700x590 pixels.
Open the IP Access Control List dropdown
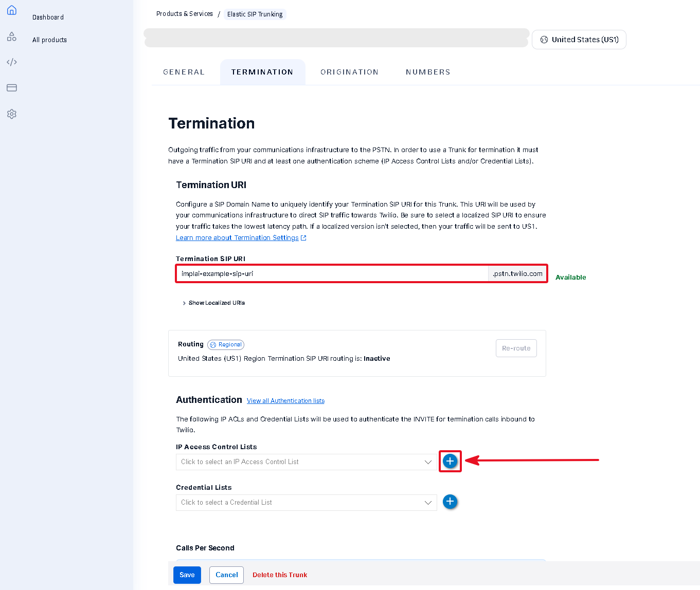click(307, 462)
